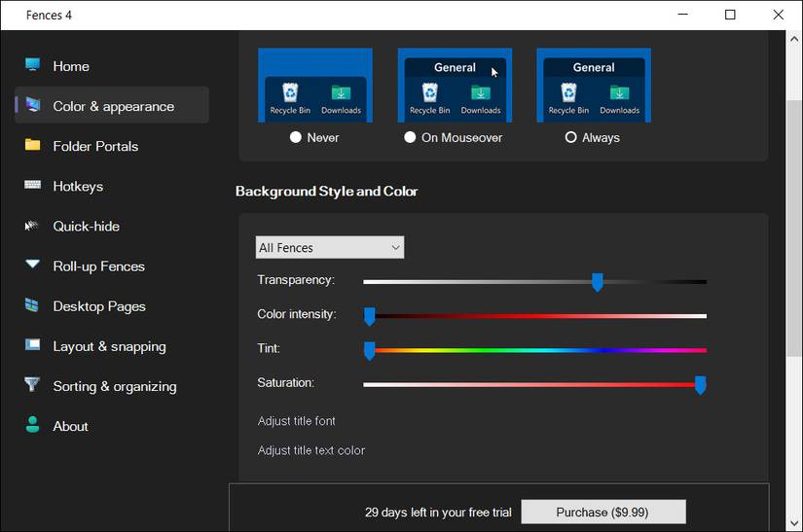The image size is (803, 532).
Task: Click the Saturation slider handle
Action: click(700, 385)
